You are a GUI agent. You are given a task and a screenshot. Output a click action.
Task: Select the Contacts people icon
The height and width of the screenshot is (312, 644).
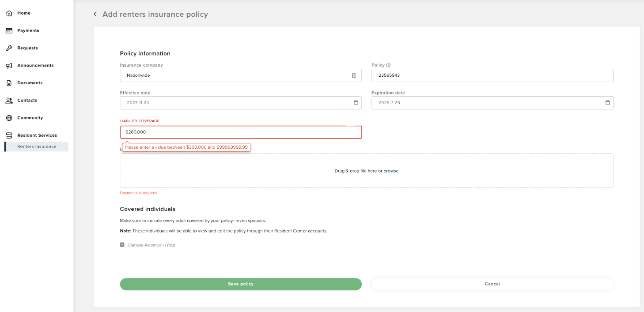click(x=9, y=100)
